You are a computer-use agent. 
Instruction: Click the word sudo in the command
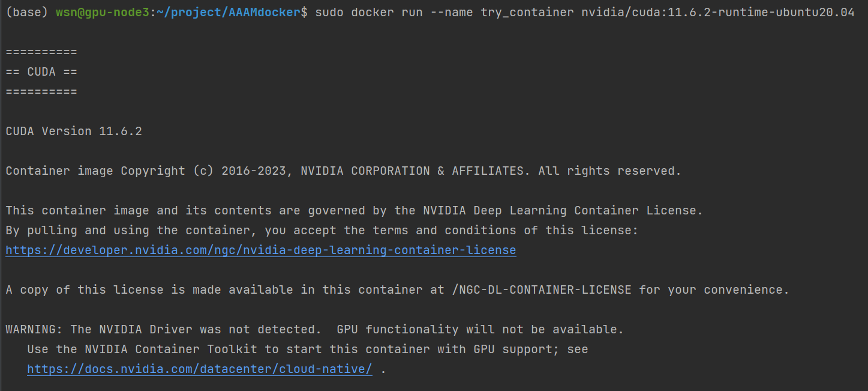329,12
